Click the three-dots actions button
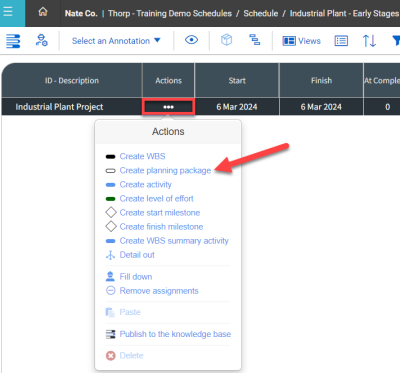The image size is (400, 373). coord(168,107)
